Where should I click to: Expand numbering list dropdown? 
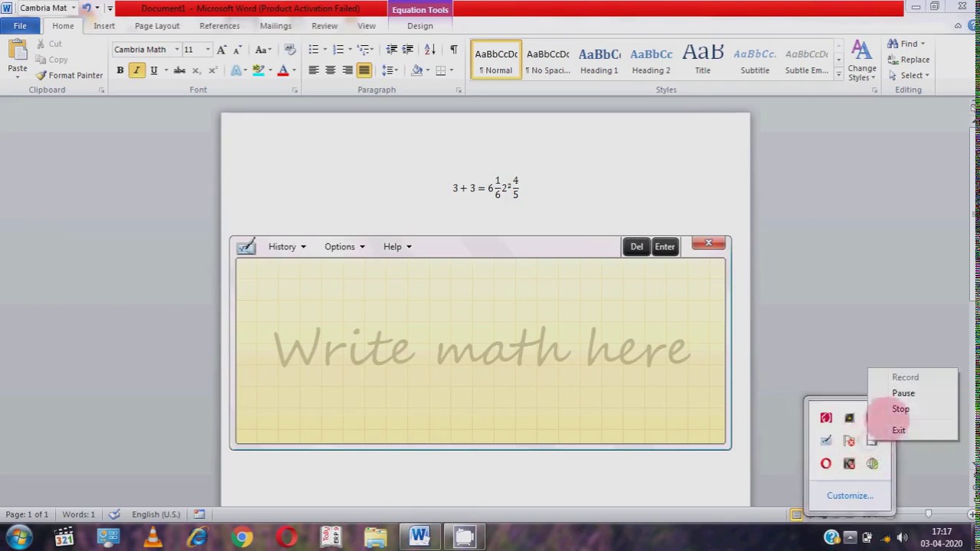[350, 50]
